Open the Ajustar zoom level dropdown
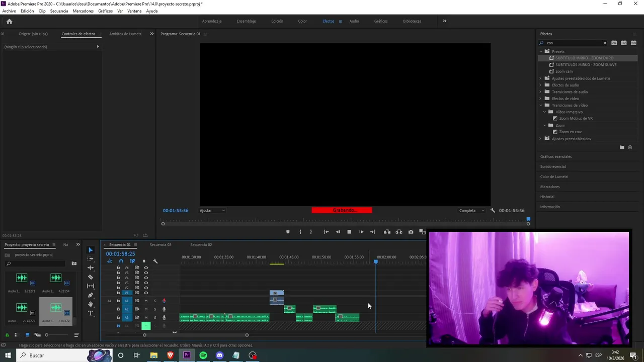 212,210
